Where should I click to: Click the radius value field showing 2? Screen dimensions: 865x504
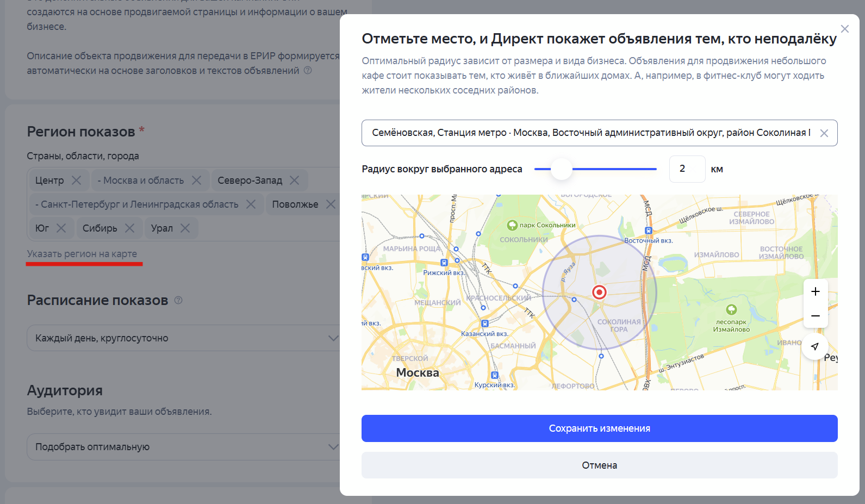pyautogui.click(x=687, y=169)
